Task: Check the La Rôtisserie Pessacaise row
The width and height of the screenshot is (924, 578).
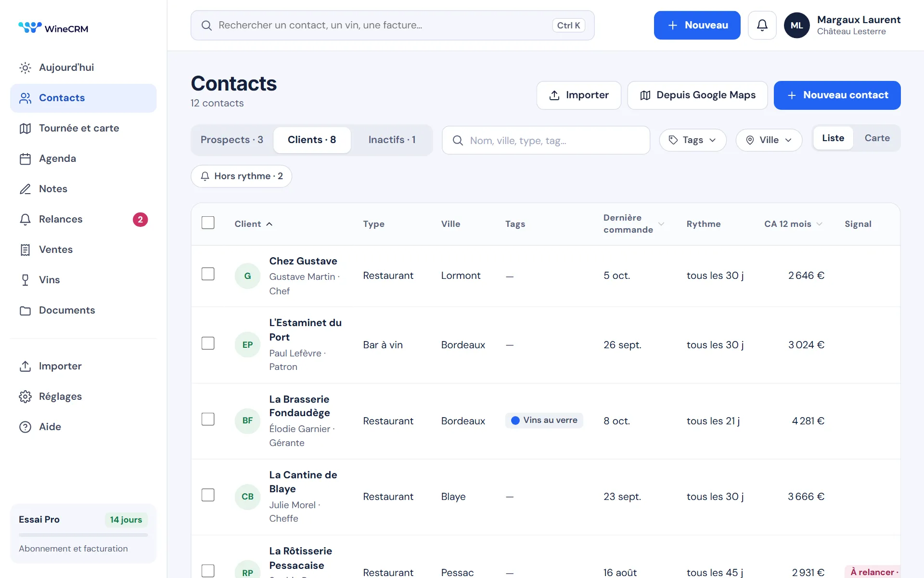Action: [x=208, y=571]
